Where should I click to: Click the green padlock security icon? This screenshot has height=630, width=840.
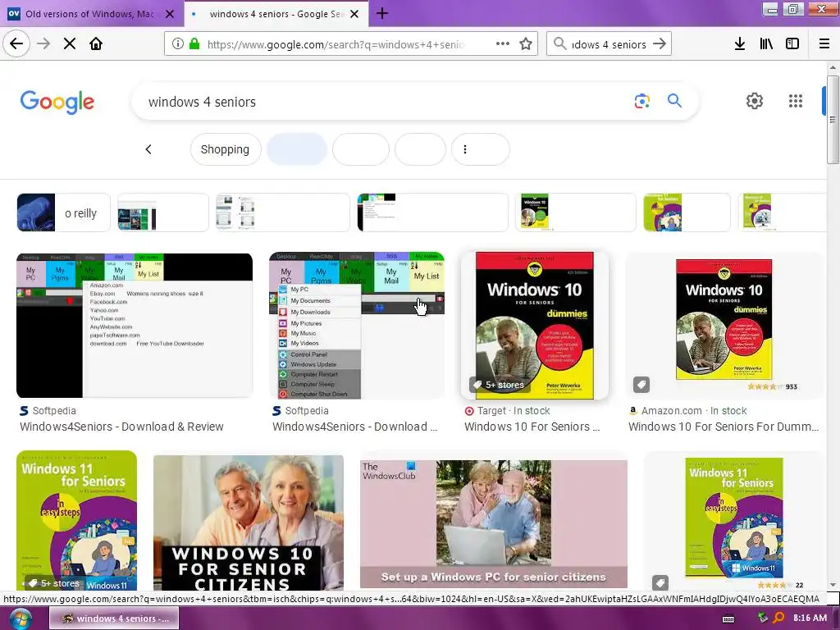coord(194,44)
